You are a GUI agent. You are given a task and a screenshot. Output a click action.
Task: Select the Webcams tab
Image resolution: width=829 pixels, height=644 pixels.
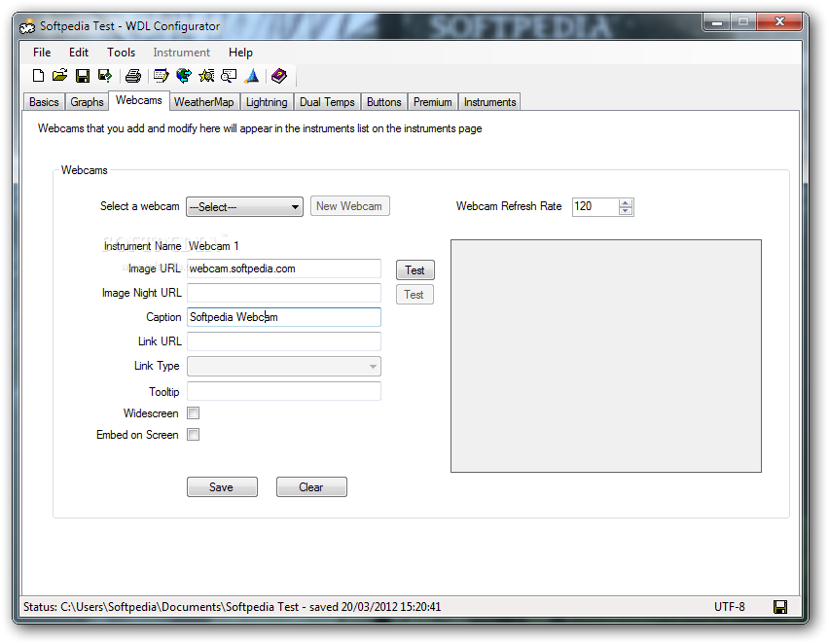click(139, 100)
